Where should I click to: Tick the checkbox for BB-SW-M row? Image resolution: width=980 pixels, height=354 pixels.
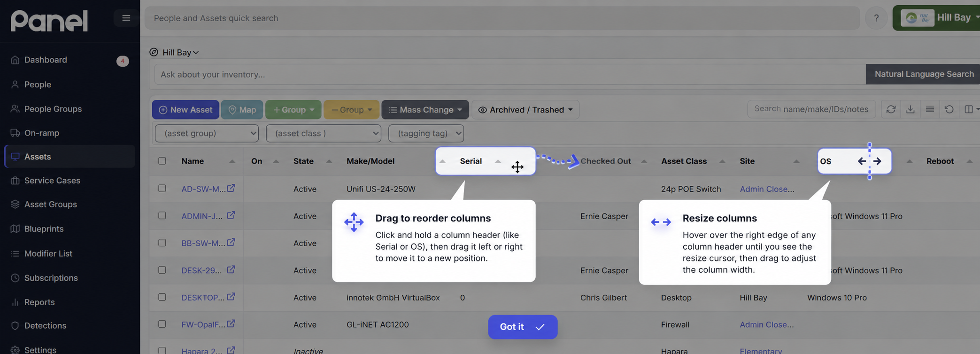[162, 243]
